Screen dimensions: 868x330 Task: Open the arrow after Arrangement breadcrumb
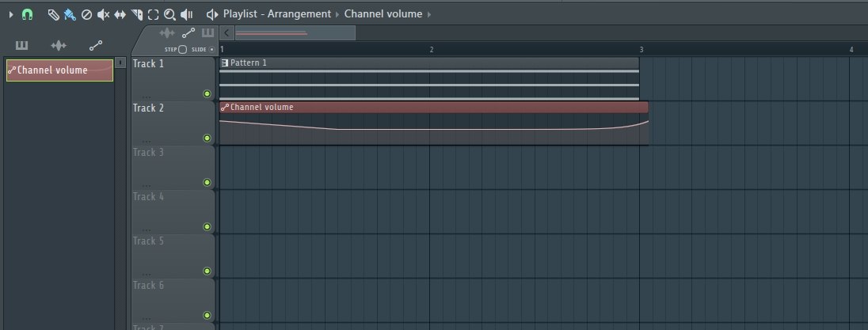coord(337,14)
